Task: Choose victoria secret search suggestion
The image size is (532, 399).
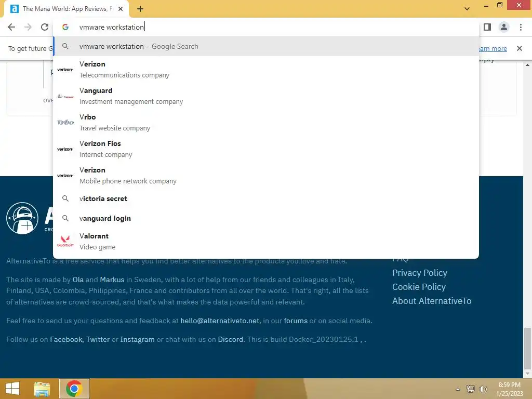Action: coord(266,199)
